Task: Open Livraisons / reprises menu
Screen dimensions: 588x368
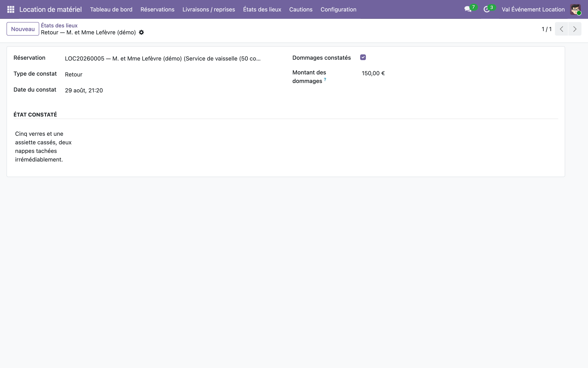Action: pyautogui.click(x=209, y=9)
